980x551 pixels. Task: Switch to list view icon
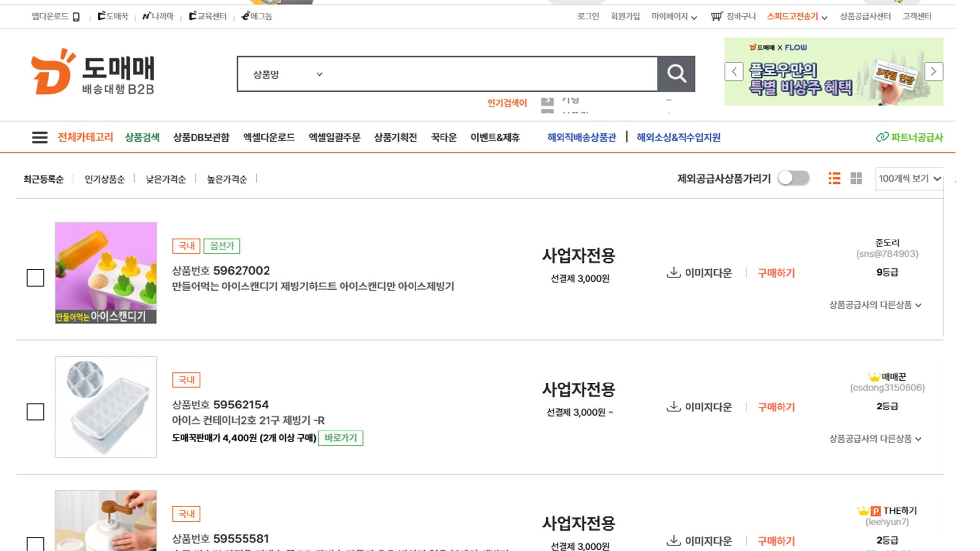pyautogui.click(x=834, y=178)
